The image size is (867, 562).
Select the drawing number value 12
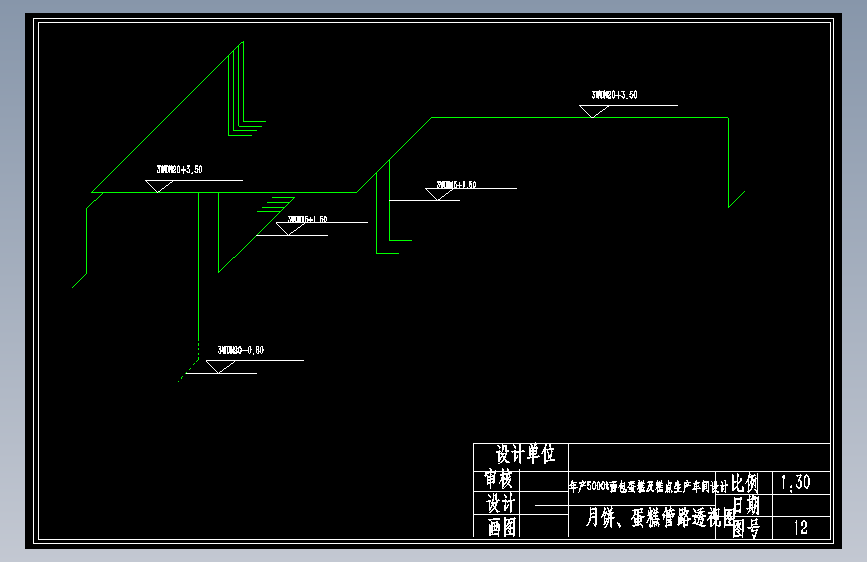(801, 527)
